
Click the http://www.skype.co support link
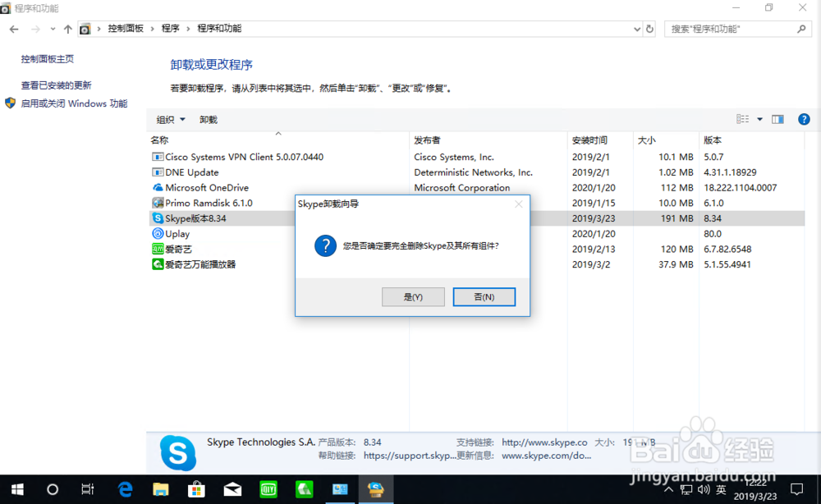click(x=544, y=442)
